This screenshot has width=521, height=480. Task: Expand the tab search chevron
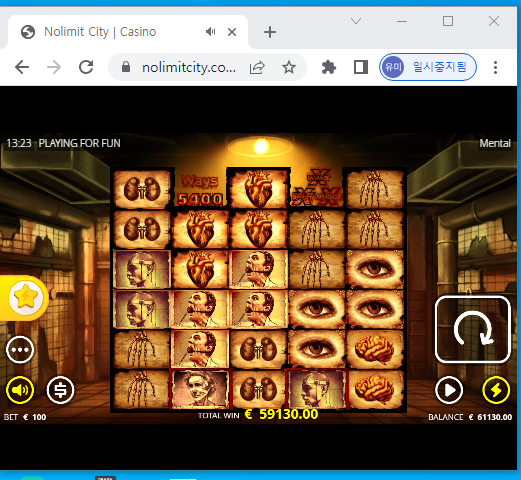(x=356, y=21)
